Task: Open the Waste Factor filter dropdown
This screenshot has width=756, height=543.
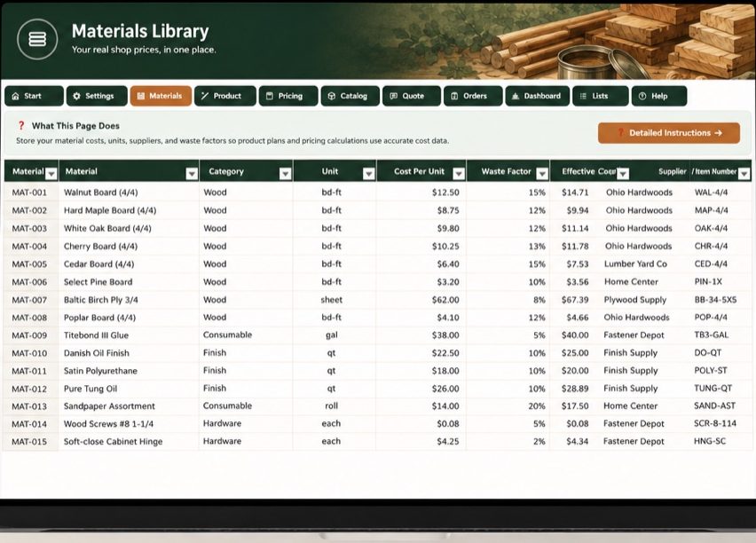Action: [x=542, y=174]
